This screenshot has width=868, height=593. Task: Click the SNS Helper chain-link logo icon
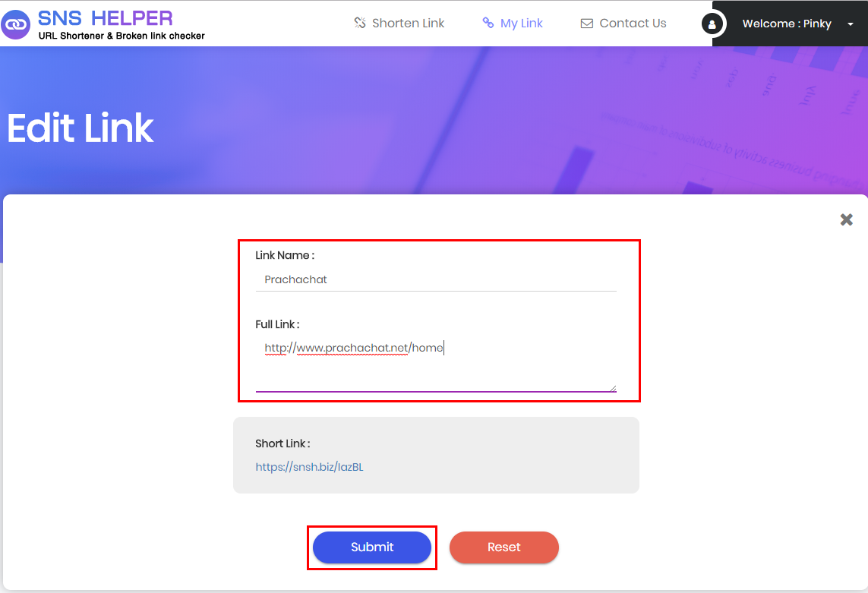point(15,24)
